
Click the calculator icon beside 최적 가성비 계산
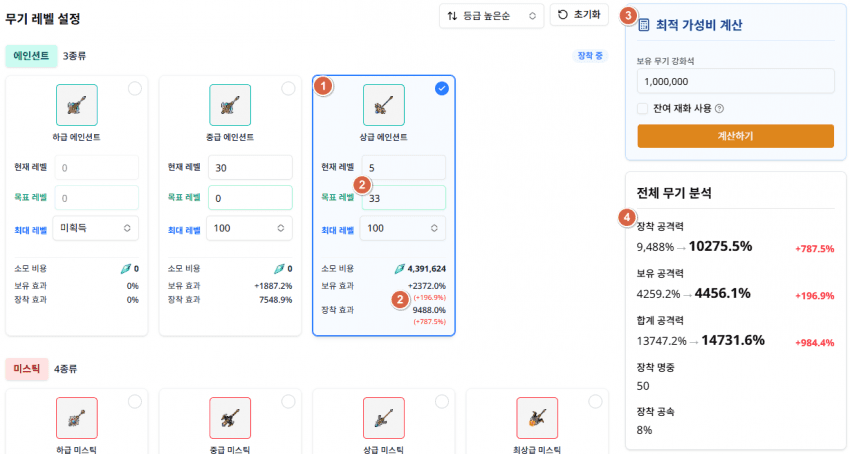643,25
